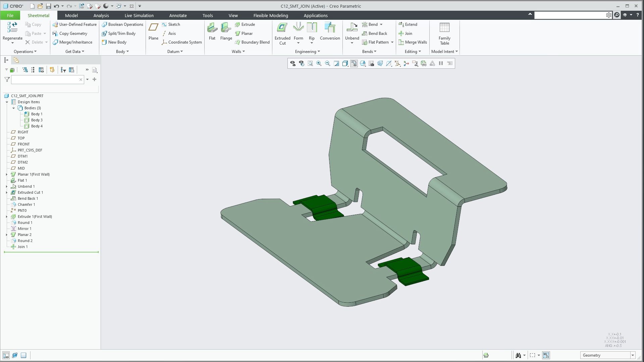Select the Merge Walls tool
Viewport: 644px width, 362px height.
413,42
